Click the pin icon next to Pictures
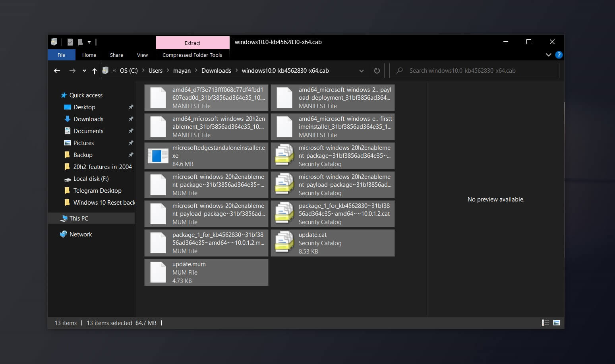 [x=131, y=143]
